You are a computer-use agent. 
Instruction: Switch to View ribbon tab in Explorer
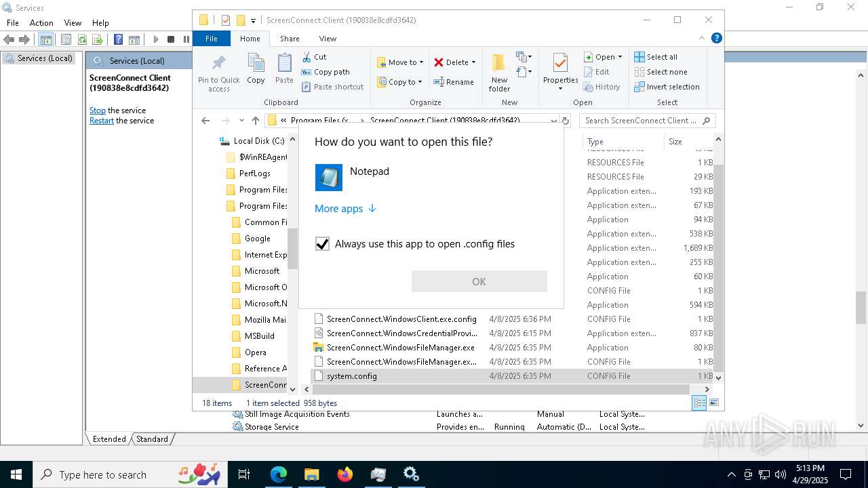[328, 39]
